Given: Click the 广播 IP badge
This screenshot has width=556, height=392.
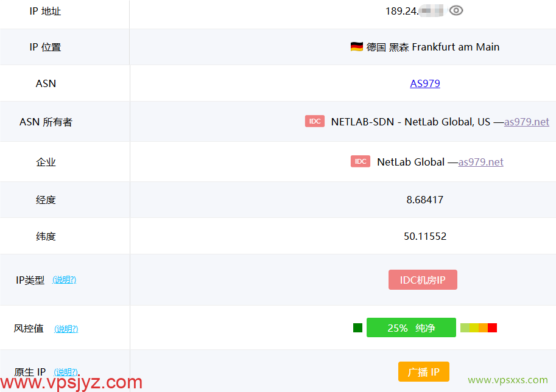Looking at the screenshot, I should [423, 372].
